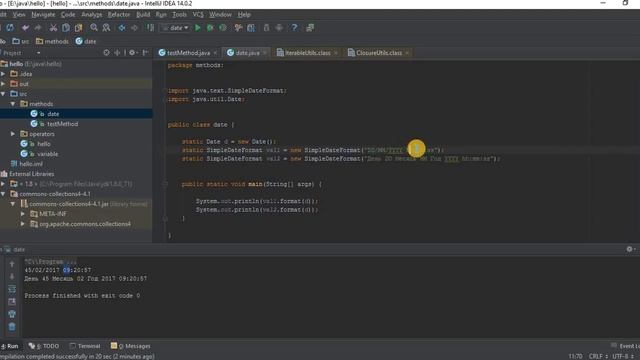The height and width of the screenshot is (360, 640).
Task: Collapse commons-collections4-4.1 library node
Action: [3, 194]
